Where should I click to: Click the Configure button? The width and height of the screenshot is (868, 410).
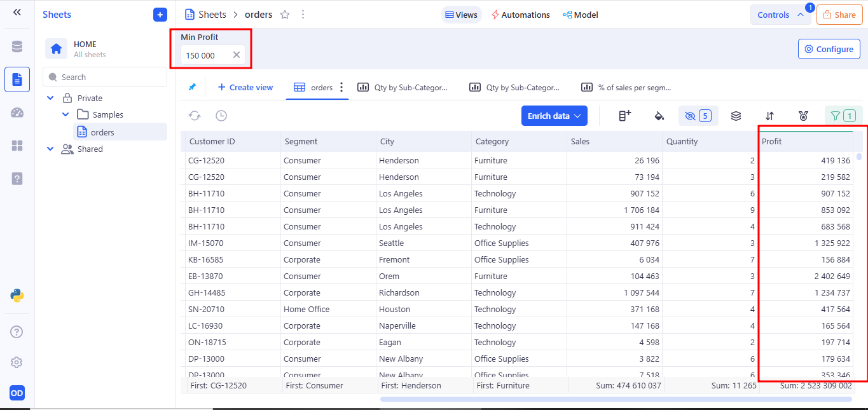(829, 49)
